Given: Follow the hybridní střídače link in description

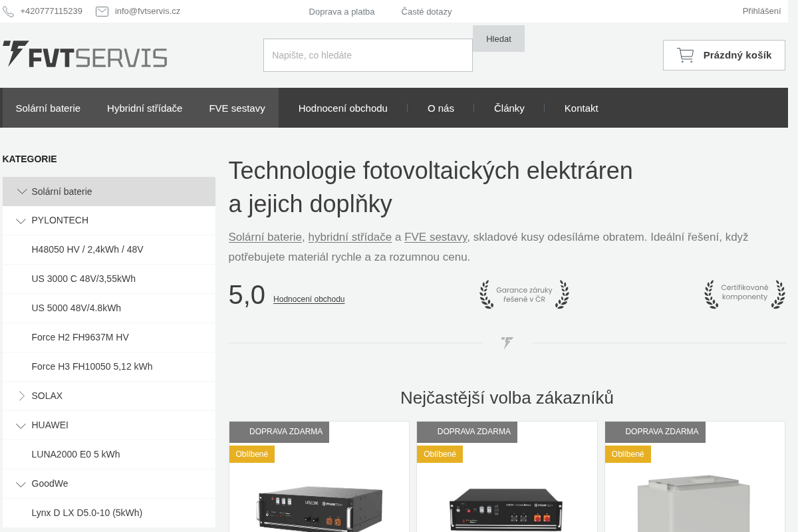Looking at the screenshot, I should (350, 237).
